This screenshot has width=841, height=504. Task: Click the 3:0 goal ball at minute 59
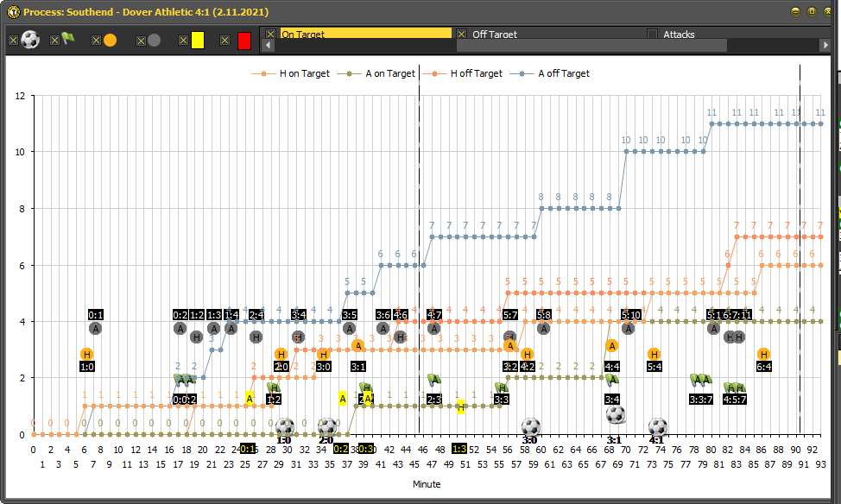[x=531, y=426]
